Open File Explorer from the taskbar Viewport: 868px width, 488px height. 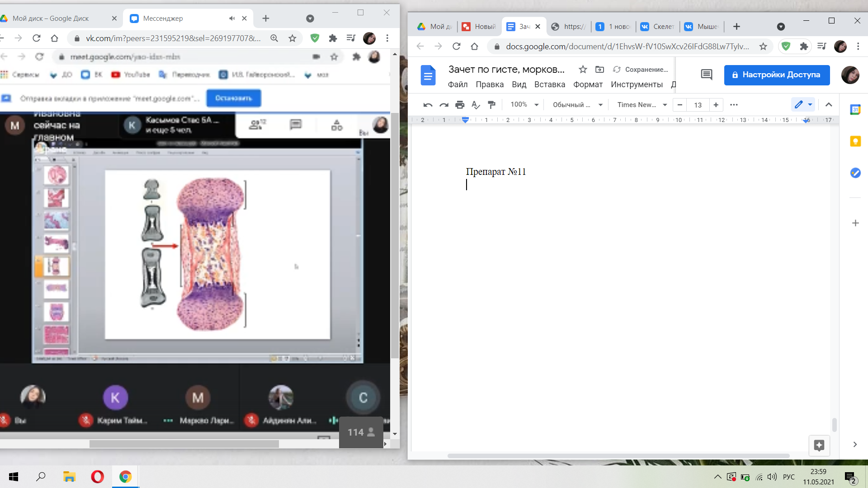[x=69, y=477]
